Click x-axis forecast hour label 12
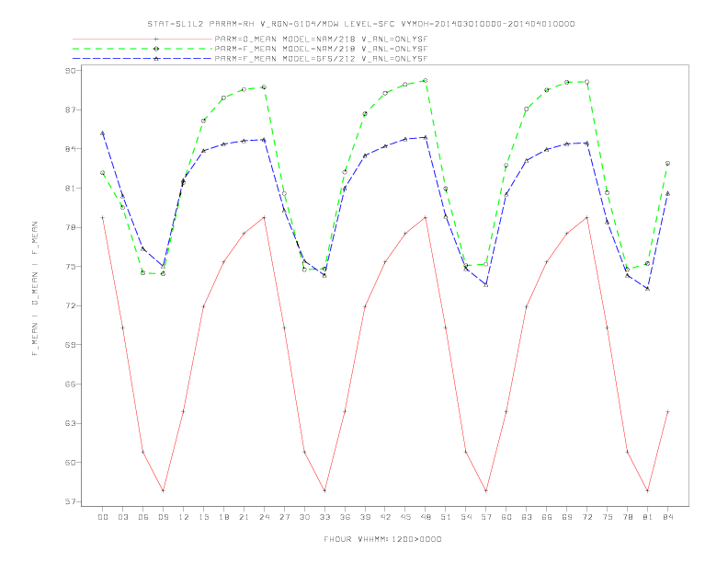Screen dimensions: 728x563 (x=184, y=517)
